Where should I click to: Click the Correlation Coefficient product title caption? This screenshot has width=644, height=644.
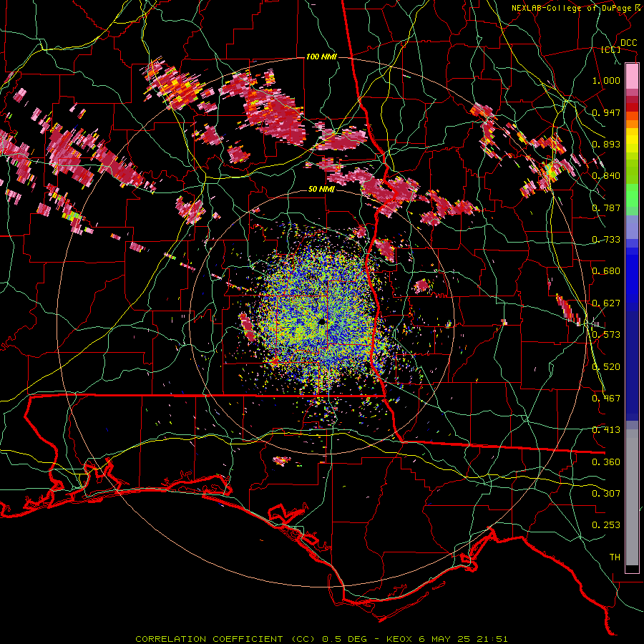pos(321,639)
